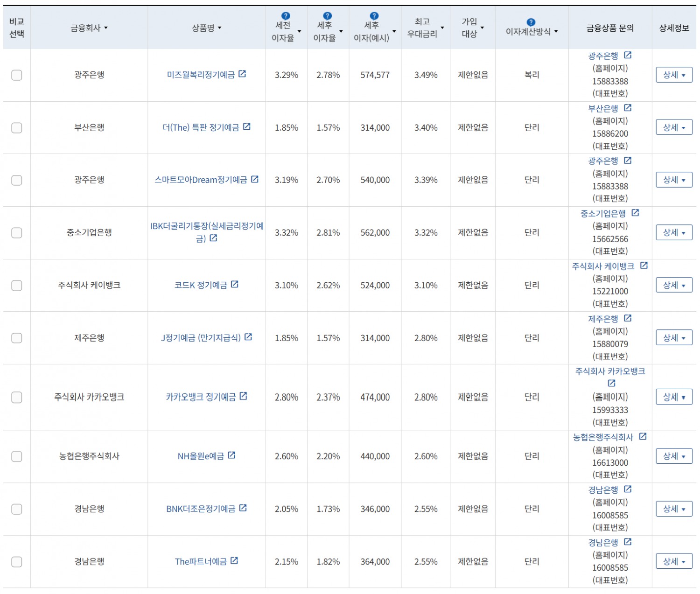Click external link icon beside J정기예금 (만기지급식)
The height and width of the screenshot is (594, 700).
pos(248,337)
